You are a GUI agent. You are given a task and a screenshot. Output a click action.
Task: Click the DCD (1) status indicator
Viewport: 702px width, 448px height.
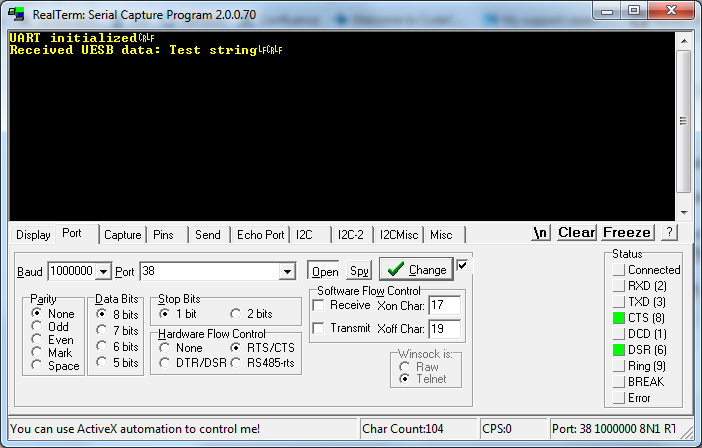619,334
